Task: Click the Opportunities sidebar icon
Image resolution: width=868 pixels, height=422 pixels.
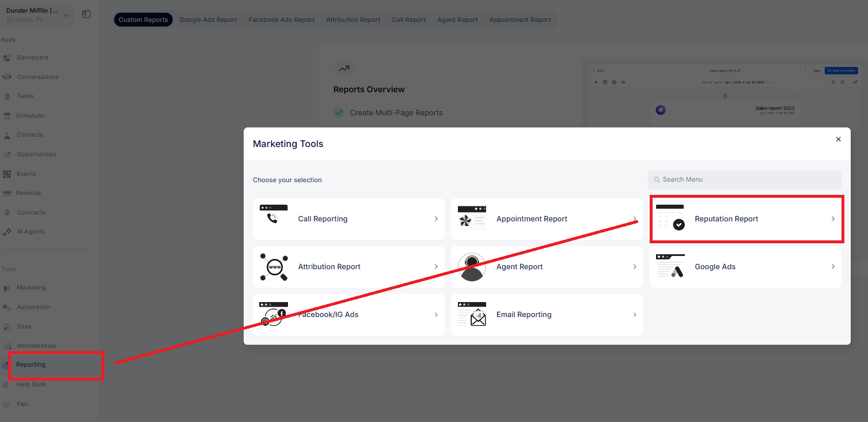Action: (7, 155)
